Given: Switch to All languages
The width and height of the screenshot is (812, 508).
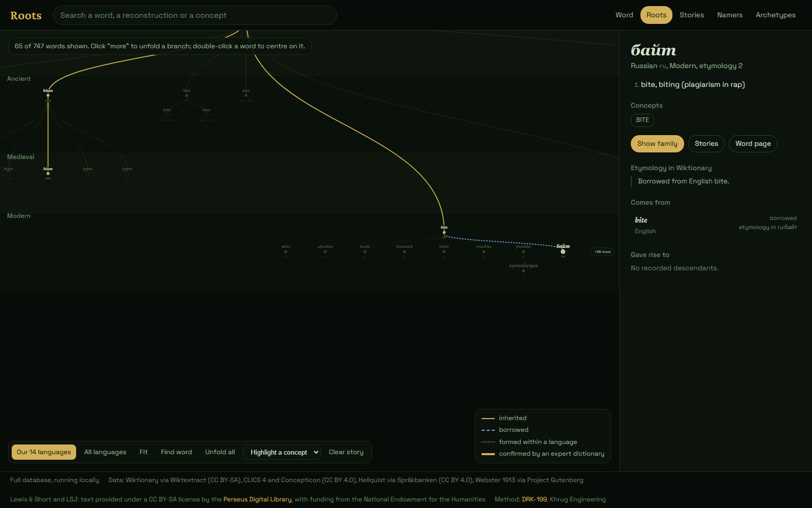Looking at the screenshot, I should 105,452.
